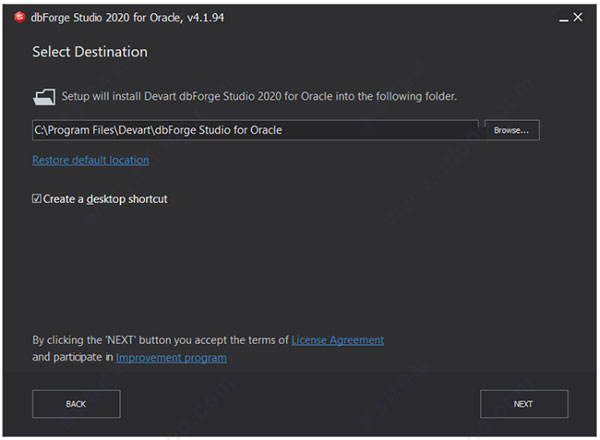This screenshot has height=440, width=600.
Task: Toggle shortcut option via 'Create a desktop shortcut' label
Action: [105, 199]
